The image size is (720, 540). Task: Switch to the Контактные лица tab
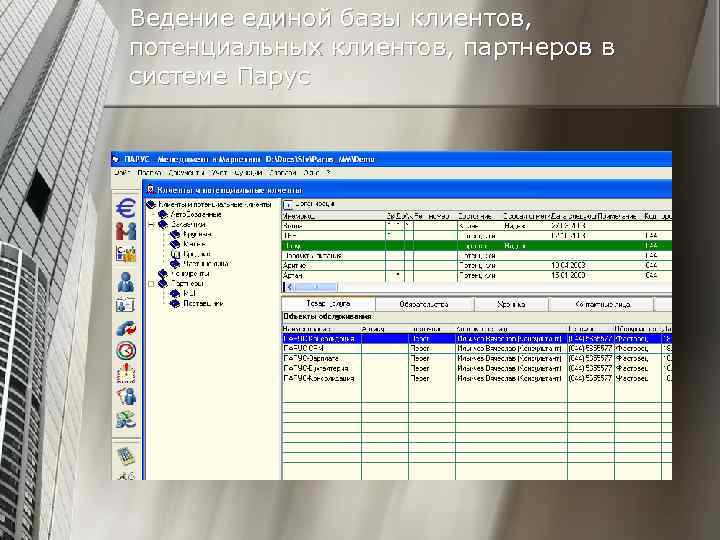click(x=601, y=304)
